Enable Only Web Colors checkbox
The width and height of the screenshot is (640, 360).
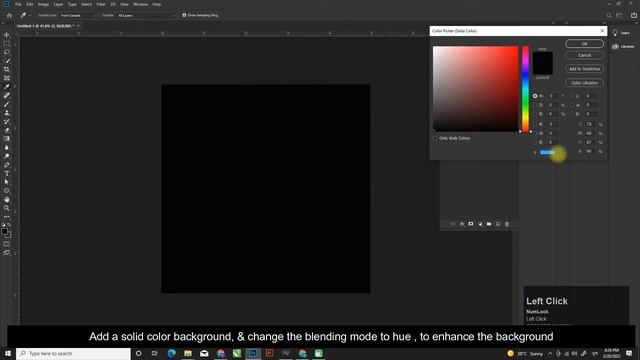(435, 138)
